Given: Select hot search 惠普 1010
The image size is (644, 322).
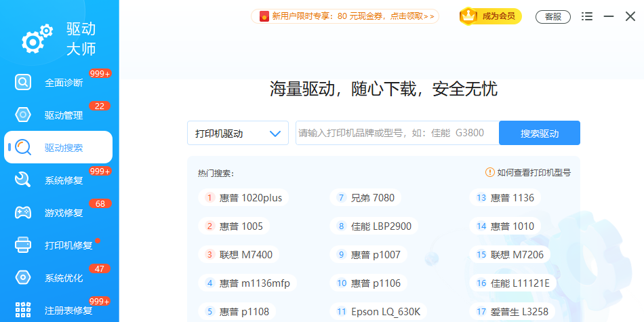Looking at the screenshot, I should tap(505, 226).
